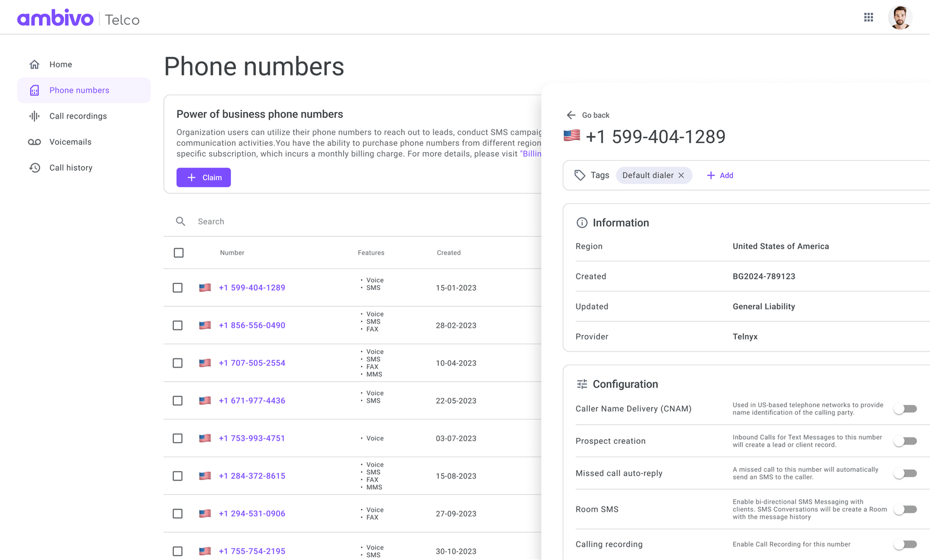
Task: Enable Caller Name Delivery (CNAM)
Action: point(904,408)
